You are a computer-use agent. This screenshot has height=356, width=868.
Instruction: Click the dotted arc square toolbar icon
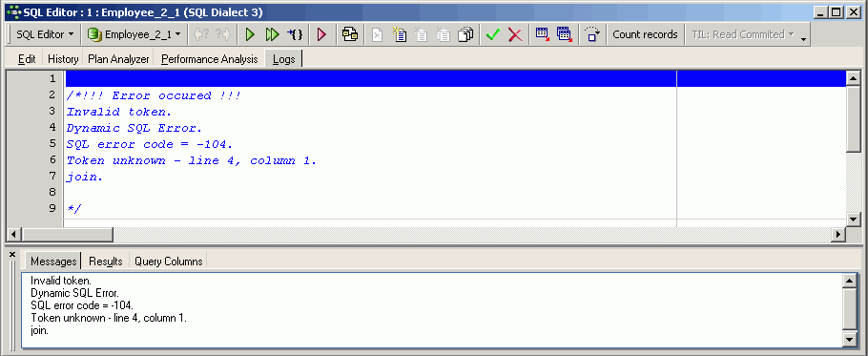click(592, 35)
